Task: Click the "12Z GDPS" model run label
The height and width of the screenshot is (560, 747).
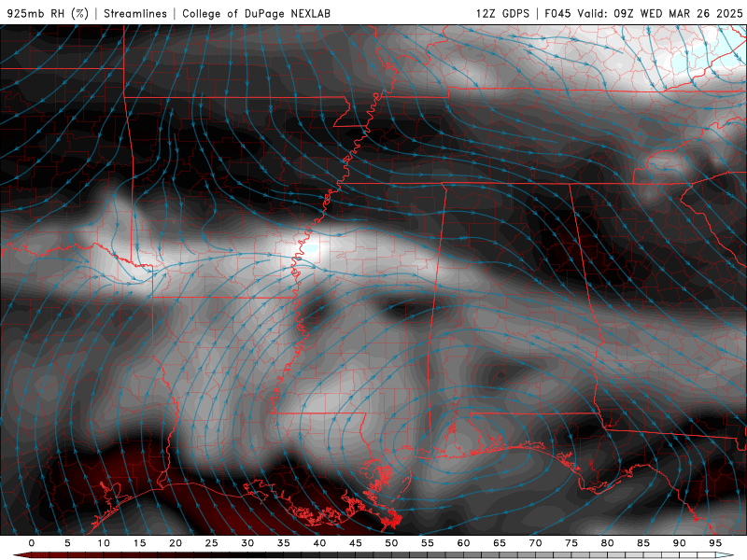Action: 502,13
